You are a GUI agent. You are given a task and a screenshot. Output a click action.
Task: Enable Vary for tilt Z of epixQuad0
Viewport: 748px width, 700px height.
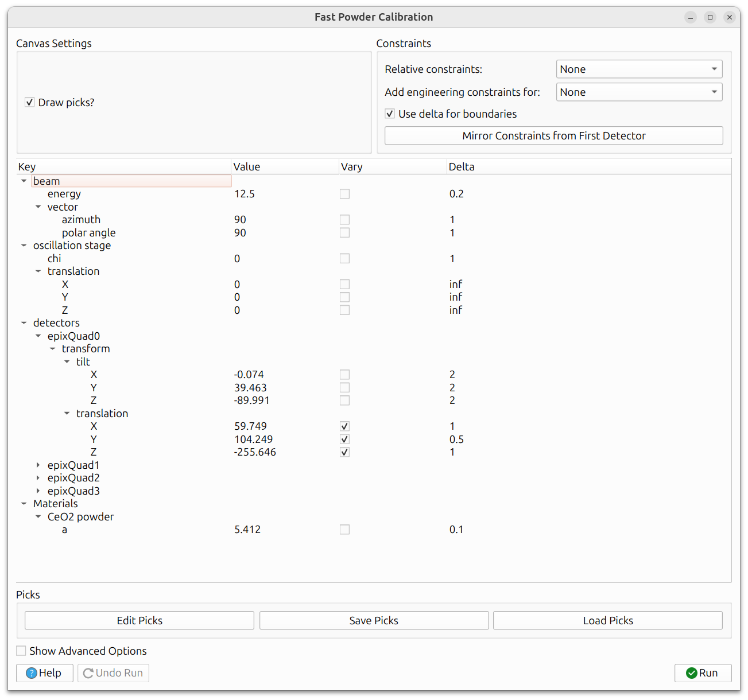(344, 400)
